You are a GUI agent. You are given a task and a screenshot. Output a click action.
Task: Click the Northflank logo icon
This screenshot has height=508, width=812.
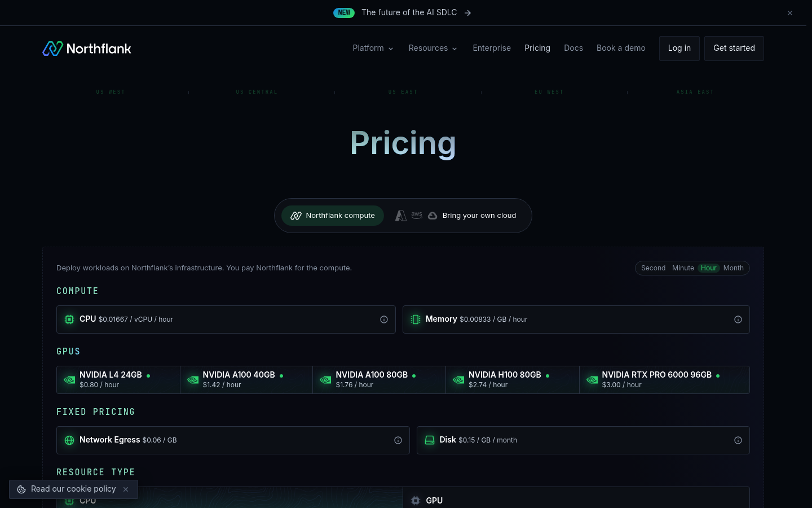53,49
